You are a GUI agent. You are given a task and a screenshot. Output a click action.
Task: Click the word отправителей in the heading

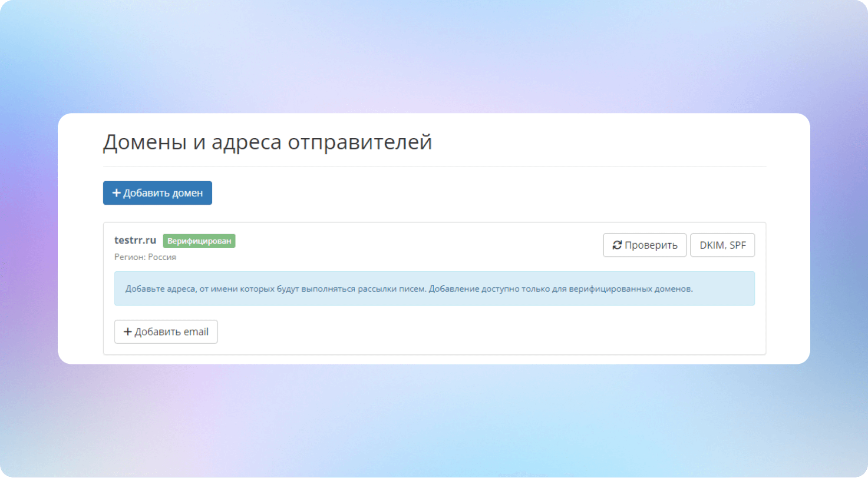[x=360, y=142]
